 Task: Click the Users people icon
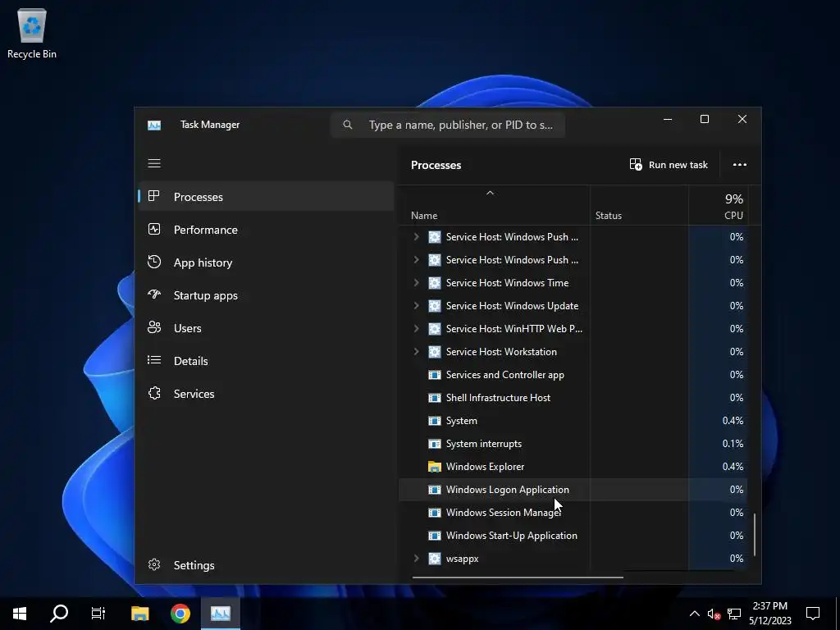[153, 327]
